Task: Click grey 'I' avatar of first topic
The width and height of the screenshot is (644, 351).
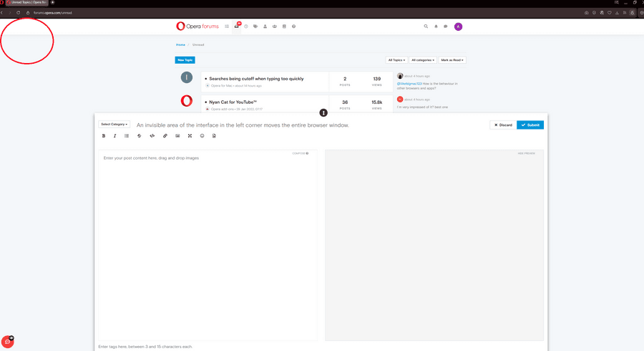Action: click(187, 77)
